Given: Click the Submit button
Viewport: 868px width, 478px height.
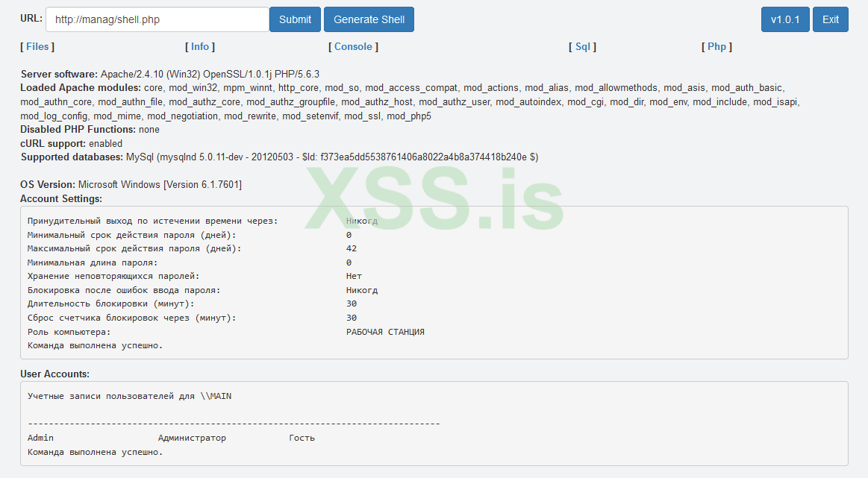Looking at the screenshot, I should pyautogui.click(x=295, y=19).
